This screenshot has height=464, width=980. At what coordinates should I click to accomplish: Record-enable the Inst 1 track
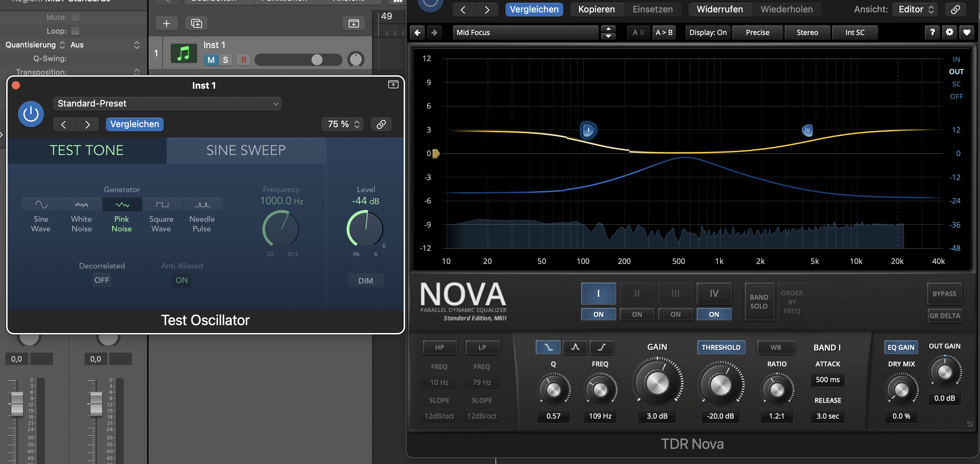243,60
